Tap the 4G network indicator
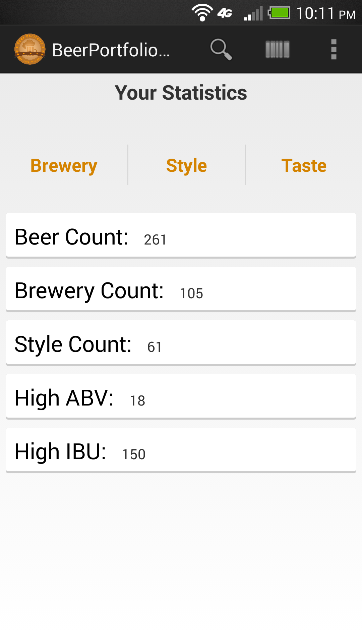The height and width of the screenshot is (644, 362). point(225,13)
